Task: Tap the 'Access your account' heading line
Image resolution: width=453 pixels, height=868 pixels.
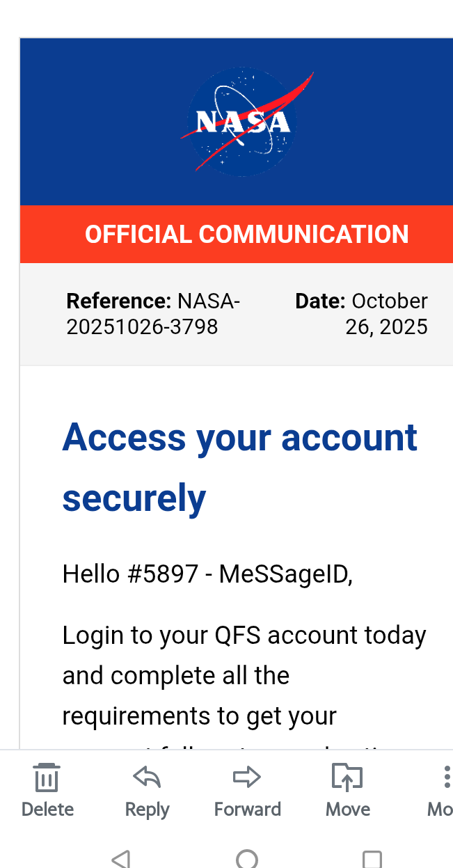Action: coord(240,438)
